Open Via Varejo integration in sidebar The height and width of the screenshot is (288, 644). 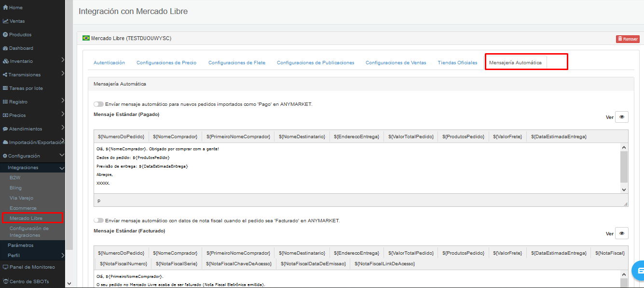click(21, 198)
